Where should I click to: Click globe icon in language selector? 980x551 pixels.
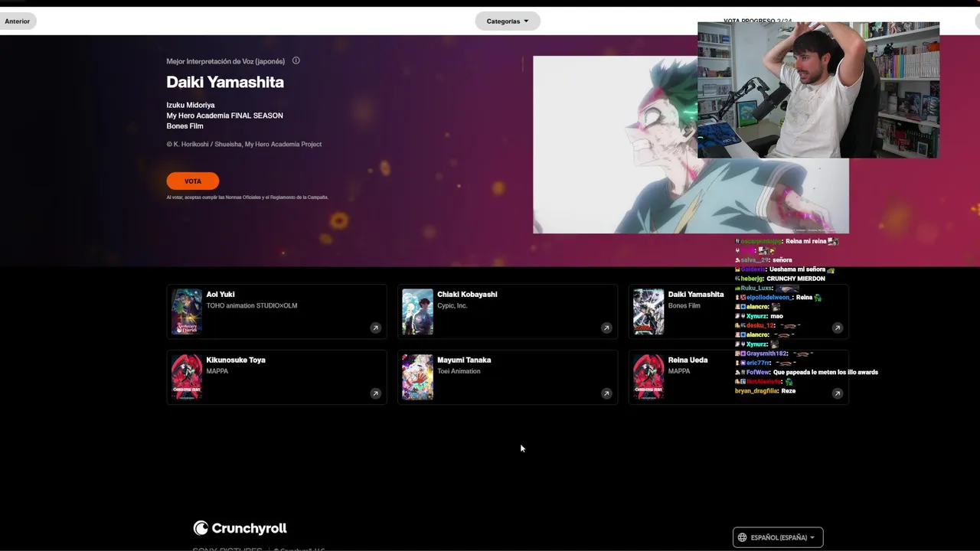(x=742, y=537)
